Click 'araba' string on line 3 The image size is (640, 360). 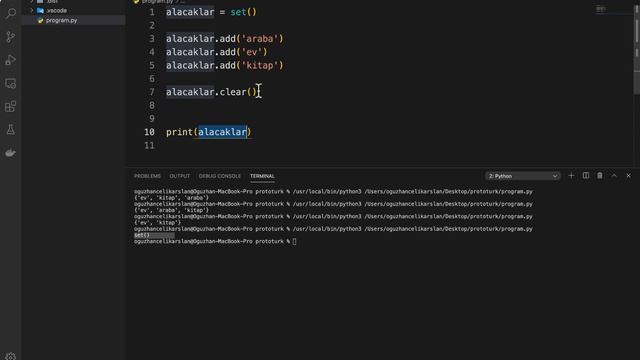260,39
